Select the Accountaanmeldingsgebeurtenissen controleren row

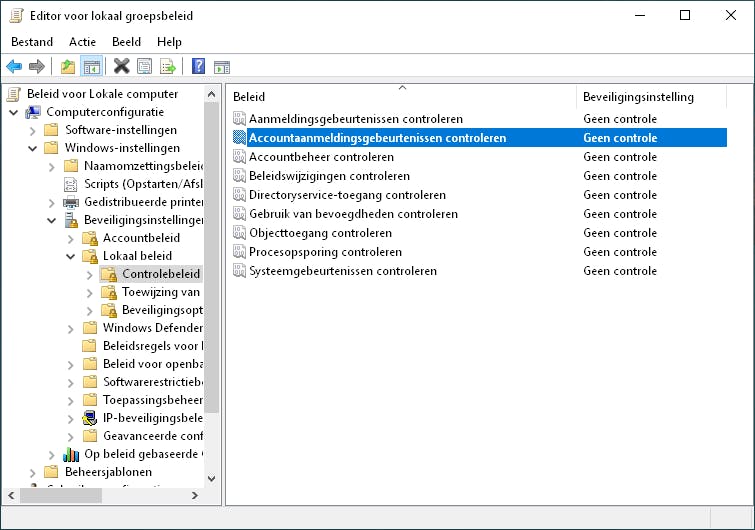480,138
